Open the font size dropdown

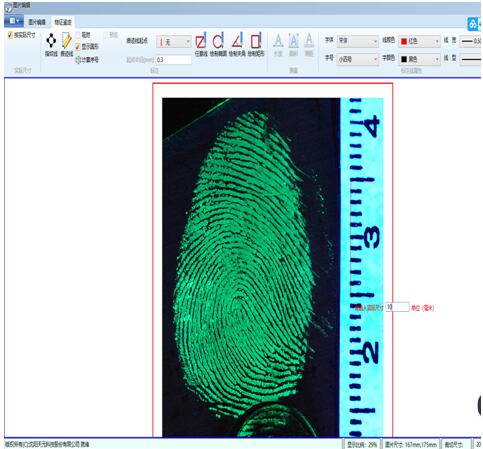(x=357, y=59)
